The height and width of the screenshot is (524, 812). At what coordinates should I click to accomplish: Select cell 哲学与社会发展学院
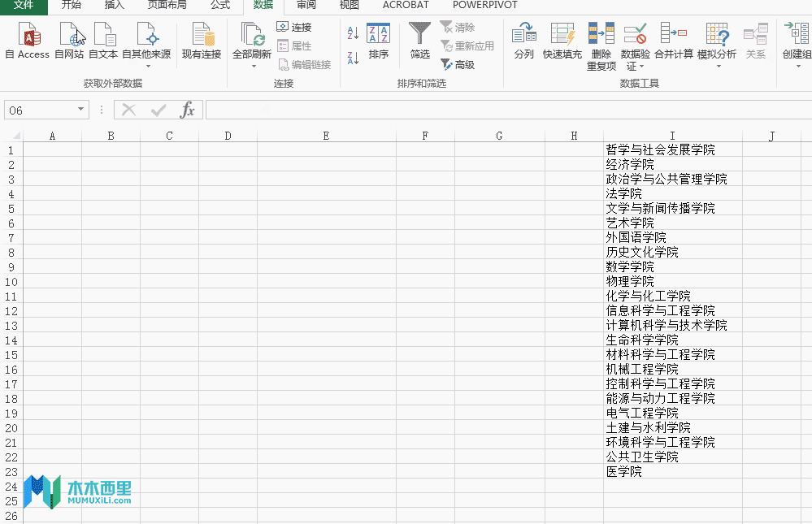[673, 150]
